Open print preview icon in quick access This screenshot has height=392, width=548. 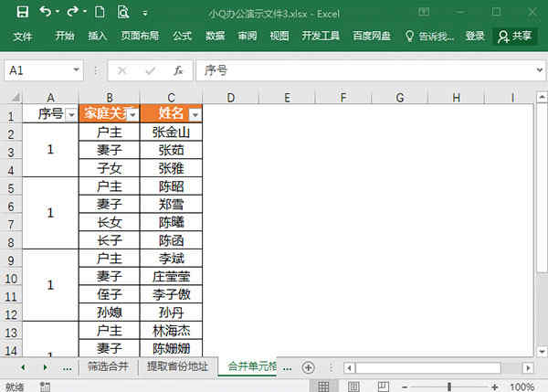click(123, 13)
